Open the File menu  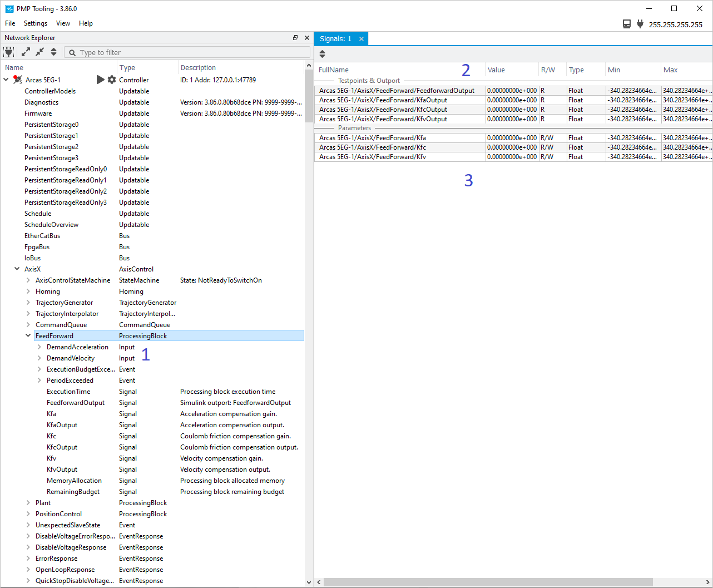coord(10,23)
